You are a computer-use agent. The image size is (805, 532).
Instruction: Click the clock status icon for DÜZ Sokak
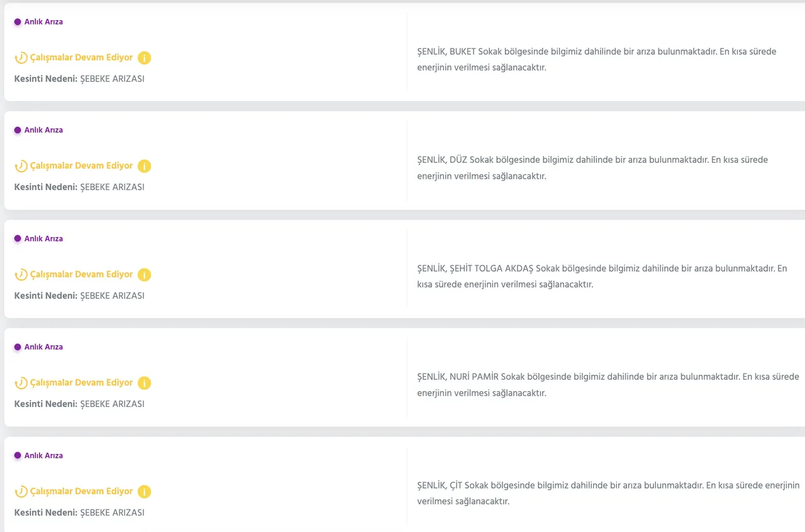tap(21, 166)
